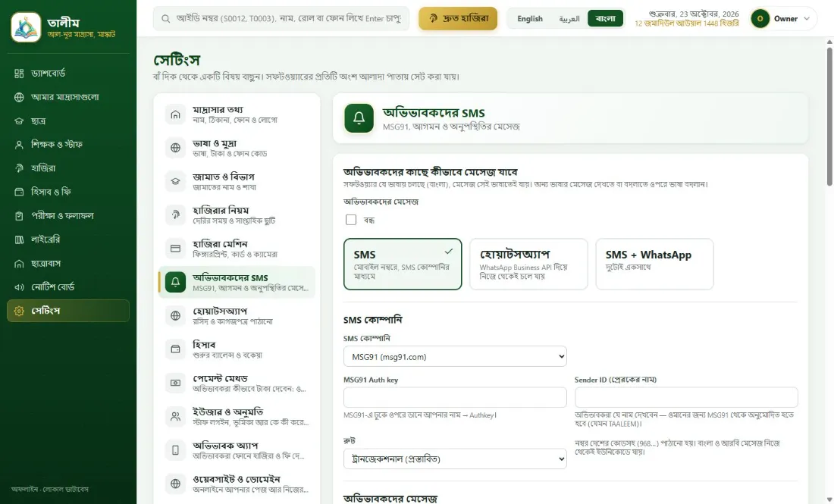This screenshot has height=504, width=834.
Task: Open শিক্ষক ও স্টাফ sidebar item
Action: (68, 145)
